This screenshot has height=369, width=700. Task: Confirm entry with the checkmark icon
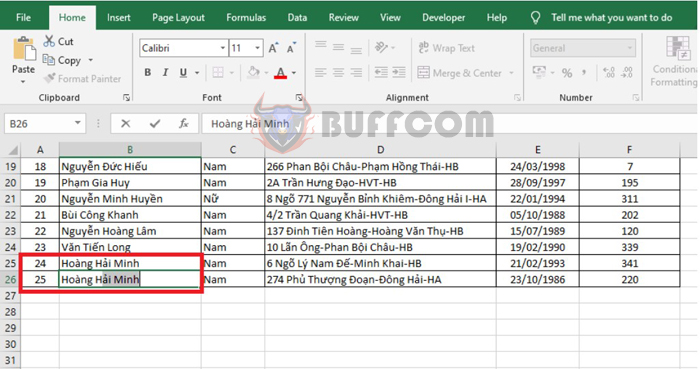155,124
